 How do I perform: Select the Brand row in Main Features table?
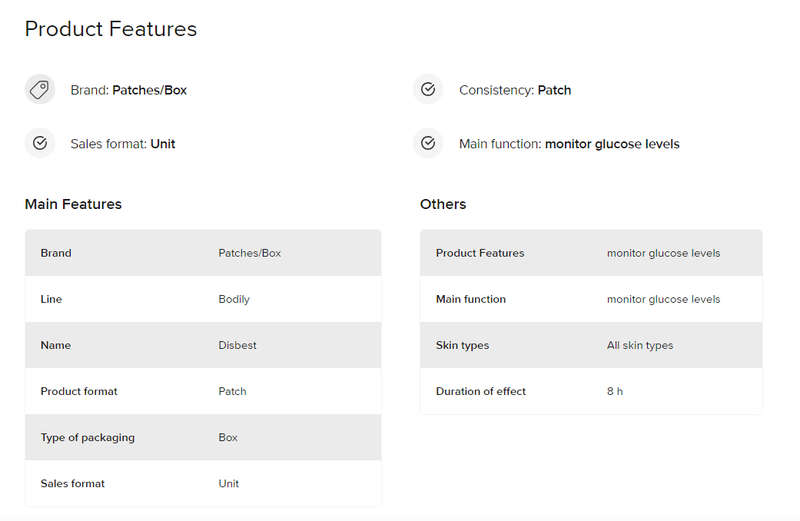pyautogui.click(x=203, y=253)
